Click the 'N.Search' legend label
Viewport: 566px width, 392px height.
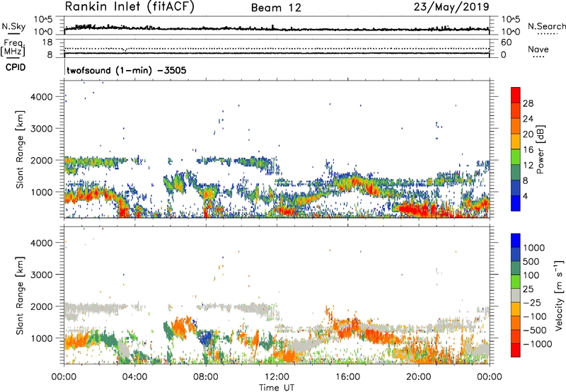tap(546, 26)
